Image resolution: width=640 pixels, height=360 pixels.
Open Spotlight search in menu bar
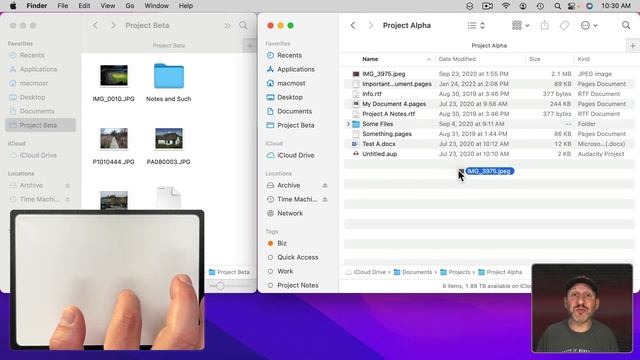pyautogui.click(x=558, y=6)
